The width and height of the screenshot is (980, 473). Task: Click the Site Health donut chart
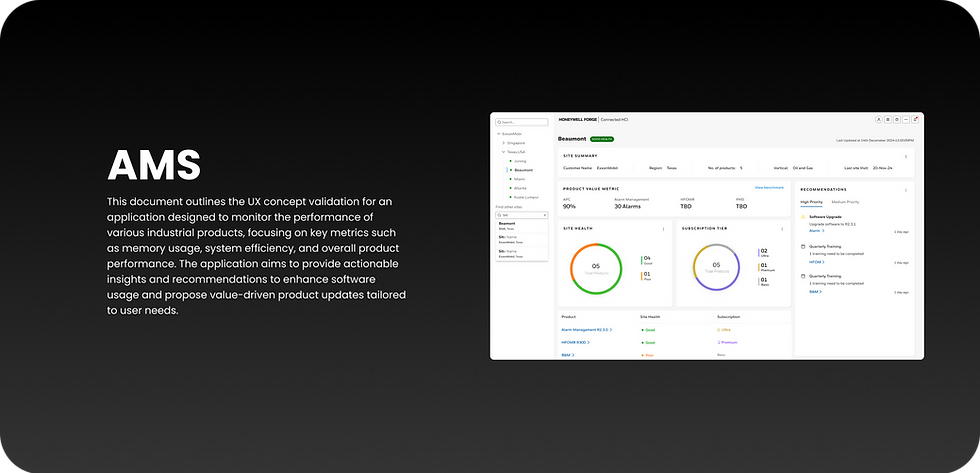point(596,268)
